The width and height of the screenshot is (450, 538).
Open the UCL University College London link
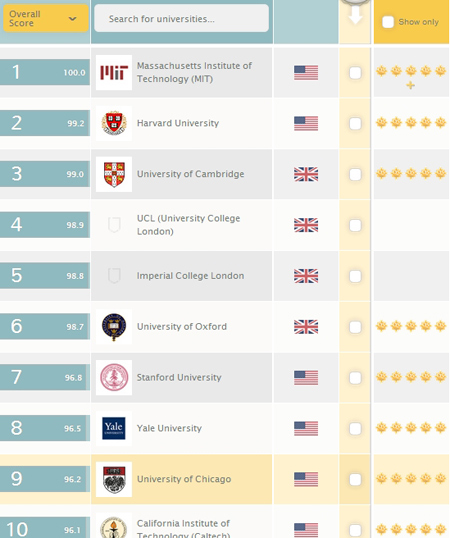[188, 225]
